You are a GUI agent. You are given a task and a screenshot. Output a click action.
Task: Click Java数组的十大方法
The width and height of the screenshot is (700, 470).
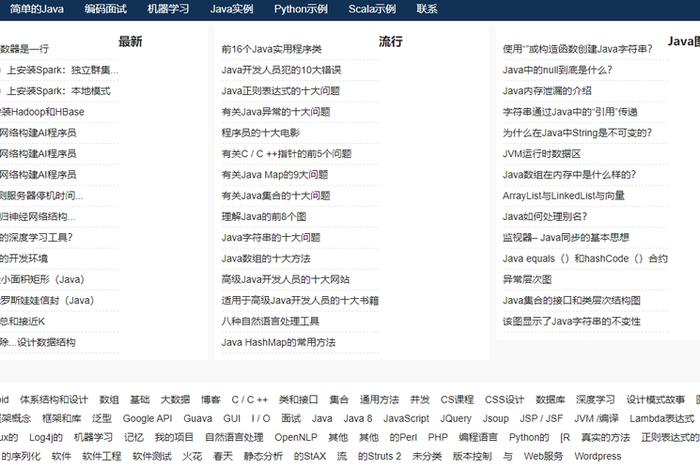266,259
